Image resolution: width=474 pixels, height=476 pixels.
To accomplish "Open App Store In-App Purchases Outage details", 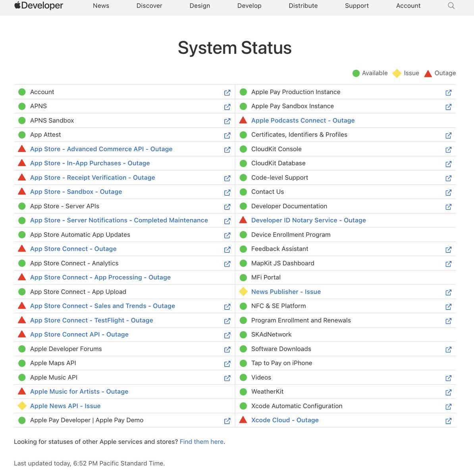I will pos(90,163).
